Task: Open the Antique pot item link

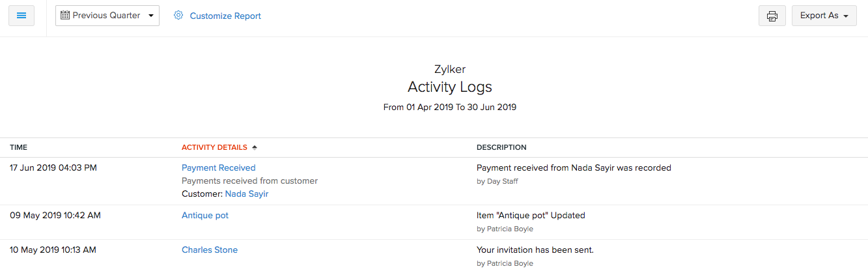Action: (x=205, y=215)
